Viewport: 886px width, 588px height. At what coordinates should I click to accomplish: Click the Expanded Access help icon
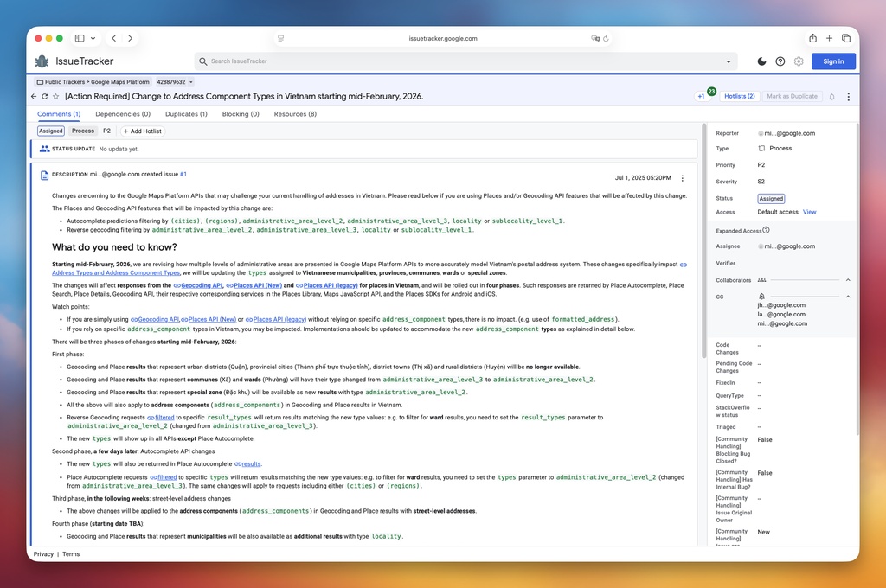point(767,231)
